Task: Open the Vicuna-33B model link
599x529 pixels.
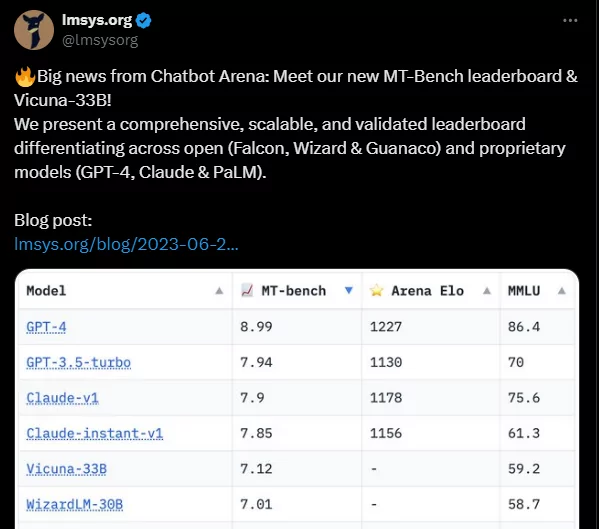Action: coord(66,469)
